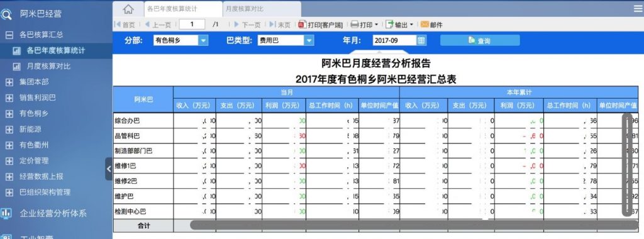The width and height of the screenshot is (644, 239).
Task: Click the 打印[客户端] PDF print icon
Action: [303, 25]
